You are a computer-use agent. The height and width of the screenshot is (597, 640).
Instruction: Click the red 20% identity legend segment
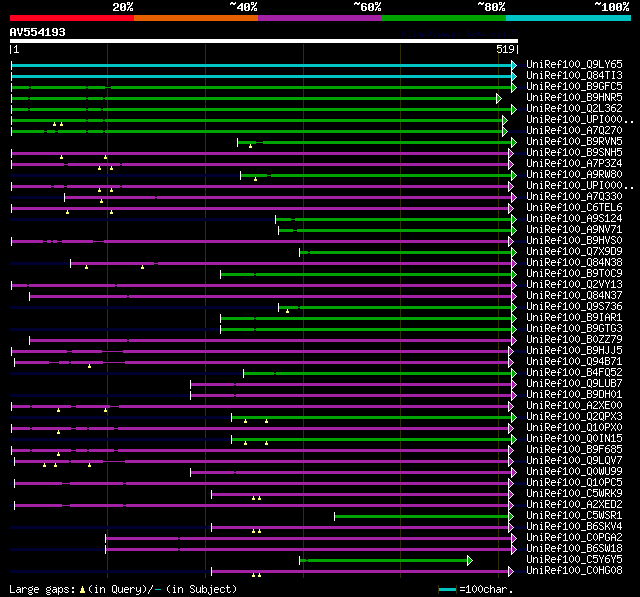[x=71, y=17]
